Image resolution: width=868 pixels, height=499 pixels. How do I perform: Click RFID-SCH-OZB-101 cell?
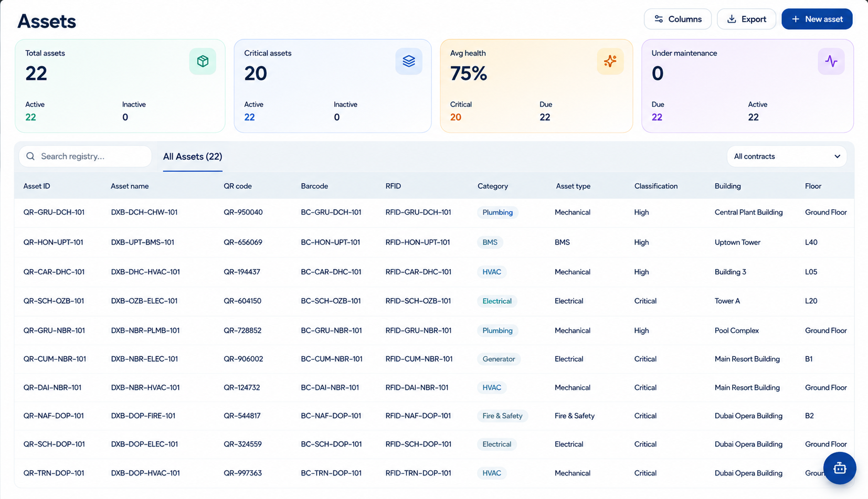click(x=418, y=301)
